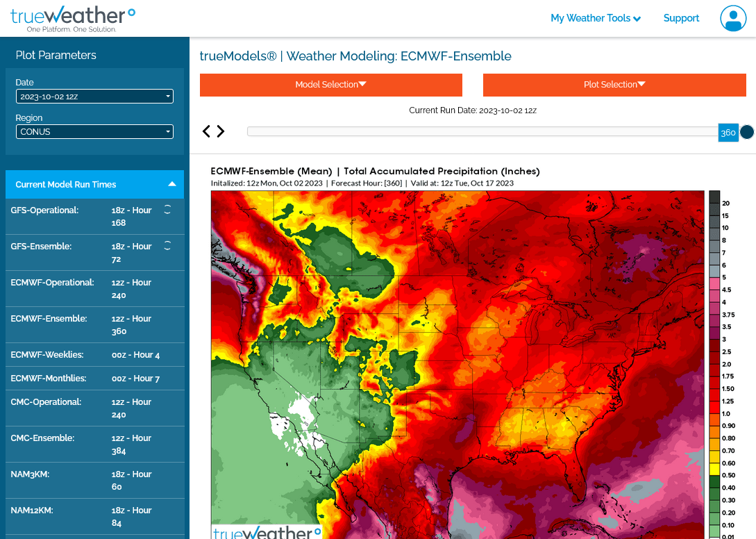Select the NAM3KM model run row

pos(94,481)
